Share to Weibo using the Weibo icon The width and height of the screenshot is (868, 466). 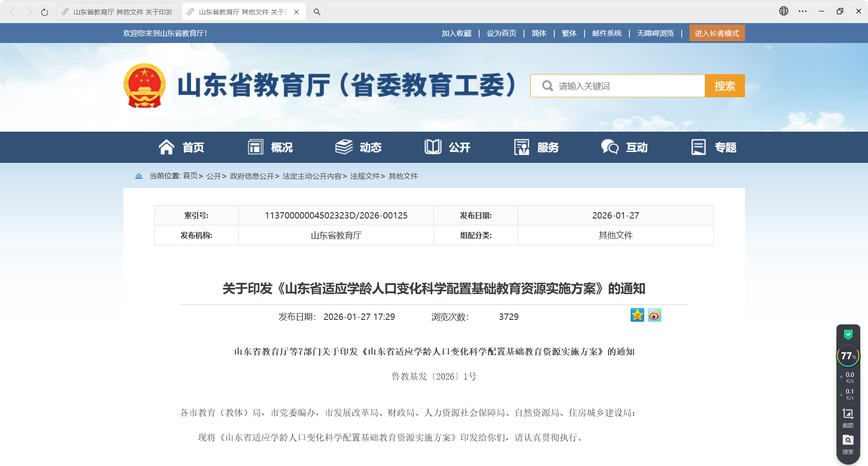[655, 315]
